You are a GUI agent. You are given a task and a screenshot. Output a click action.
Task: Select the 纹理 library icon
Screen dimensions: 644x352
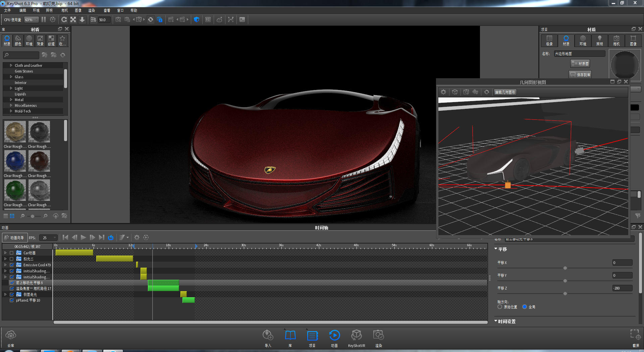tap(51, 41)
